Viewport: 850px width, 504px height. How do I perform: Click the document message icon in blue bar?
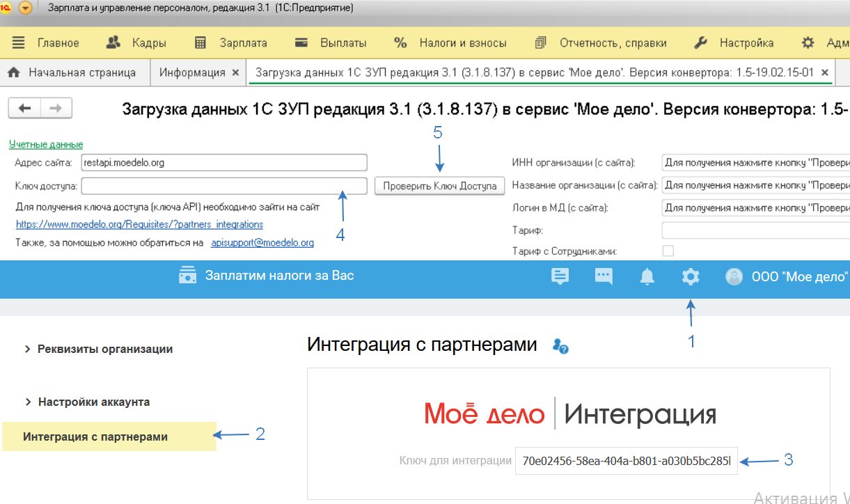(560, 277)
